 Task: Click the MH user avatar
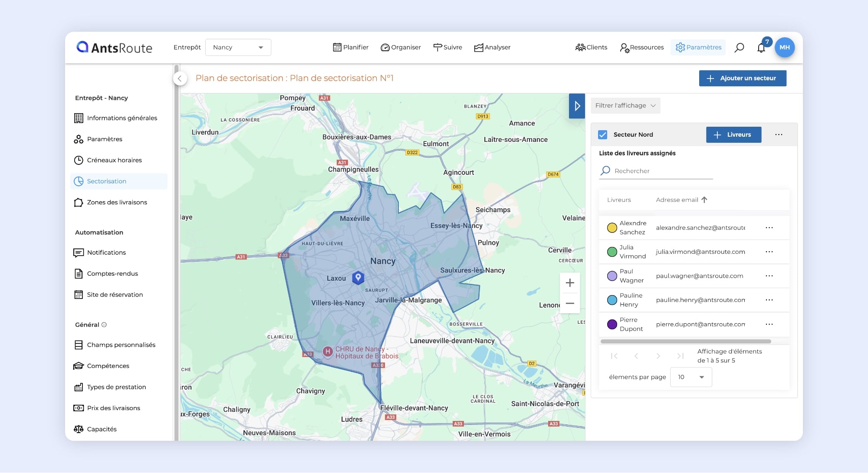784,47
